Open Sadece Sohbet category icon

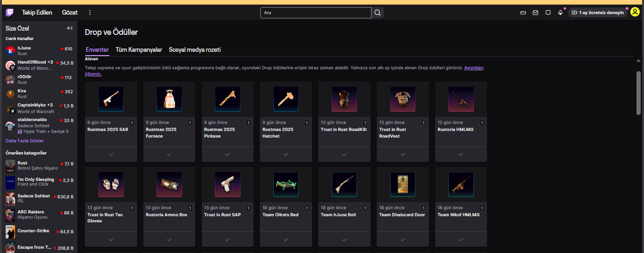[x=10, y=199]
